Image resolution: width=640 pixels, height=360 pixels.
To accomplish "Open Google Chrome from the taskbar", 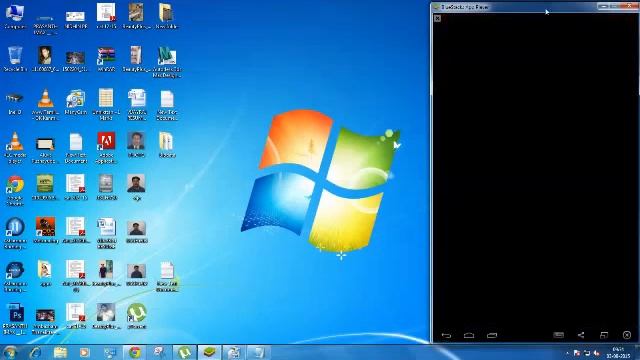I will coord(135,352).
